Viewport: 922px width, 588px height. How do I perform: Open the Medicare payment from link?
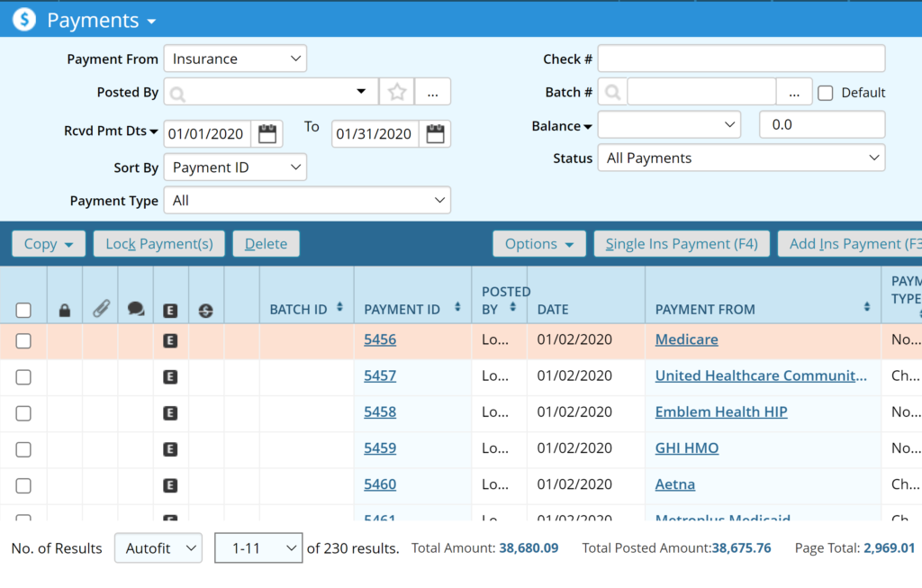686,340
